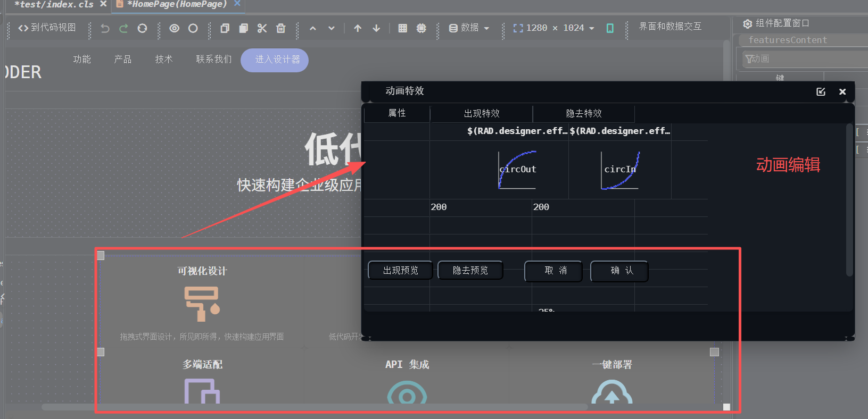Click the circIn easing curve thumbnail
868x419 pixels.
pyautogui.click(x=620, y=170)
